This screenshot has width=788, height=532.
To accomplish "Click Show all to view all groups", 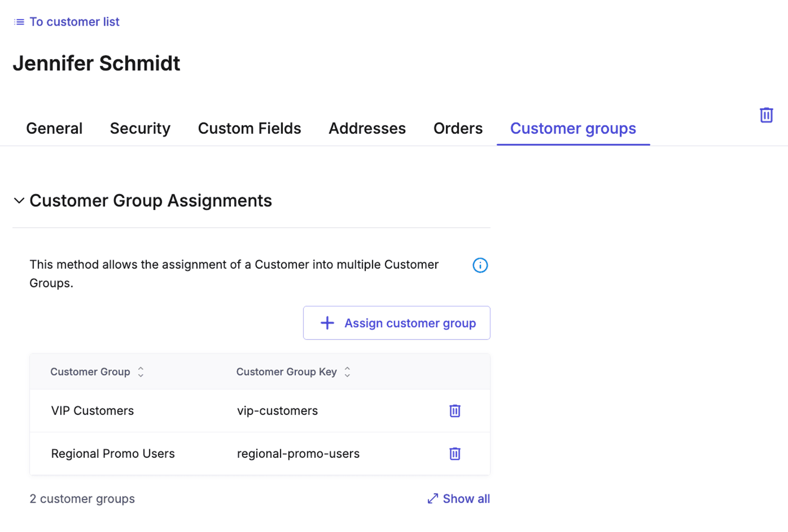I will [466, 499].
